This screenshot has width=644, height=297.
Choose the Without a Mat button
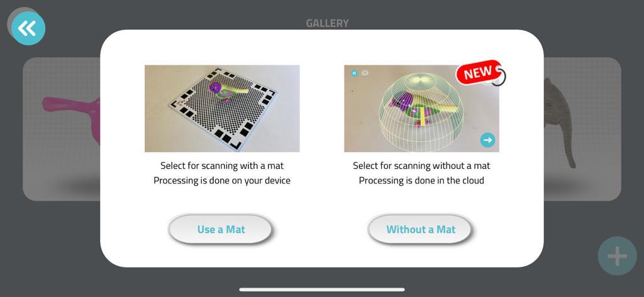(421, 229)
